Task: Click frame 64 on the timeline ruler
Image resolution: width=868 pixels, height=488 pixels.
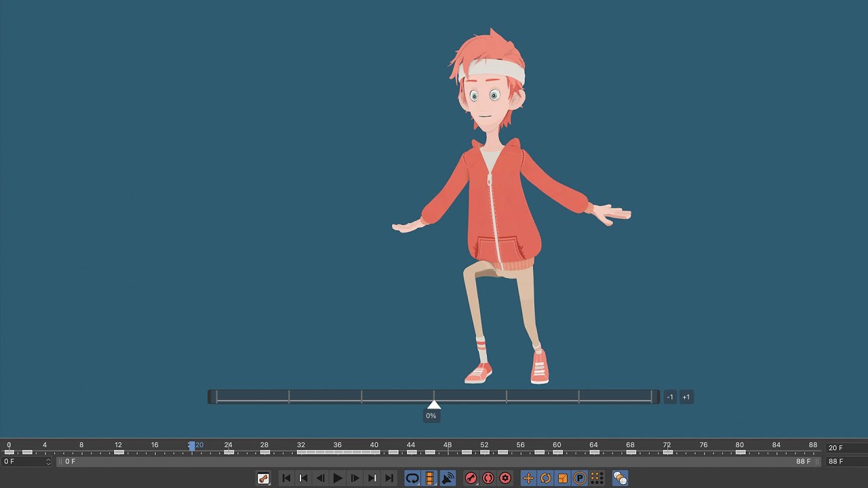Action: (593, 445)
